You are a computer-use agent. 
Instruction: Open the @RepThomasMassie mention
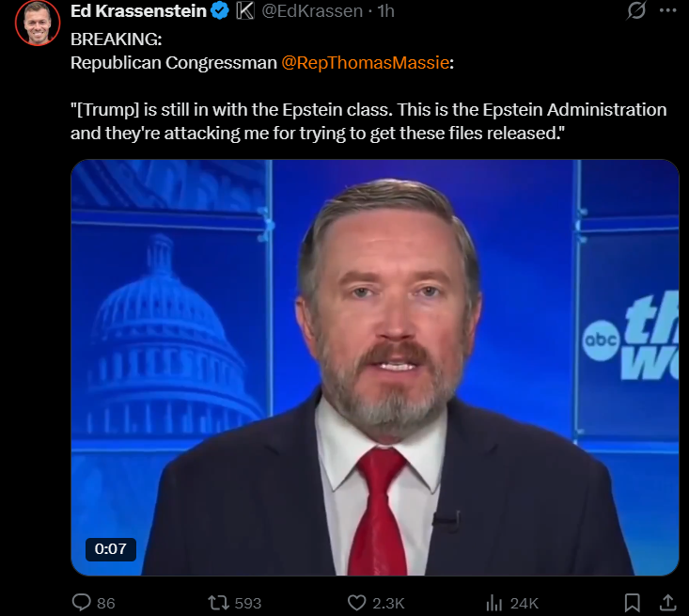(x=365, y=63)
